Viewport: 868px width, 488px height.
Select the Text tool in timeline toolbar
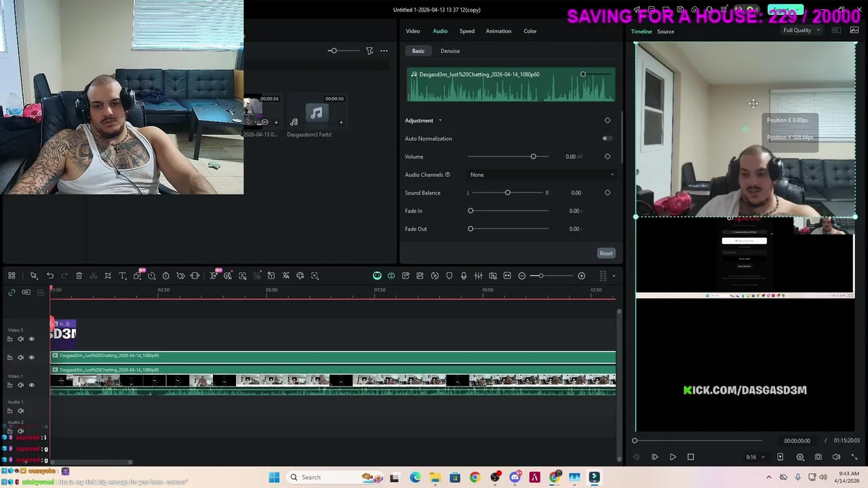123,276
